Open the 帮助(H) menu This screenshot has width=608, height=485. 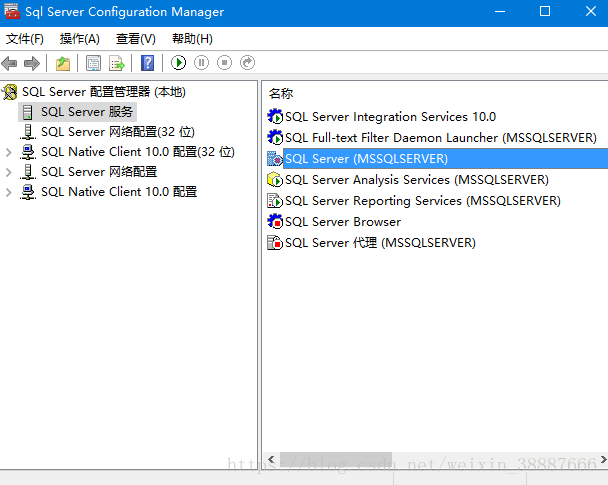(192, 39)
